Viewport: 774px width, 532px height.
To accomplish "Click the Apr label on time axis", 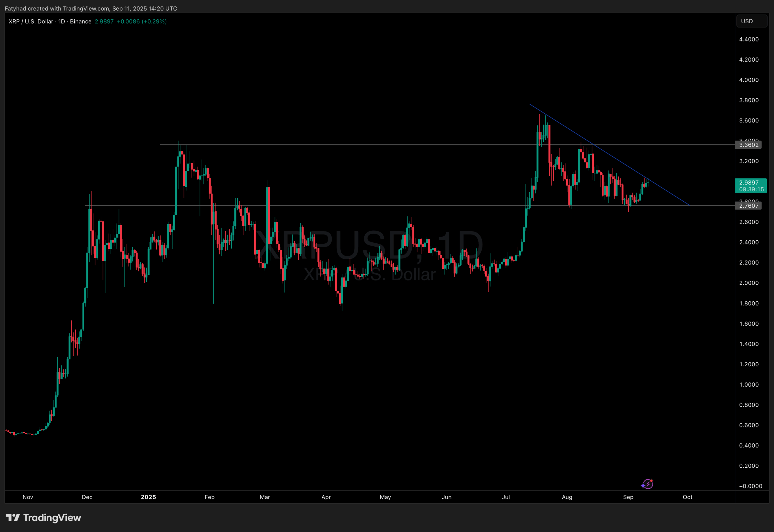I will [326, 497].
